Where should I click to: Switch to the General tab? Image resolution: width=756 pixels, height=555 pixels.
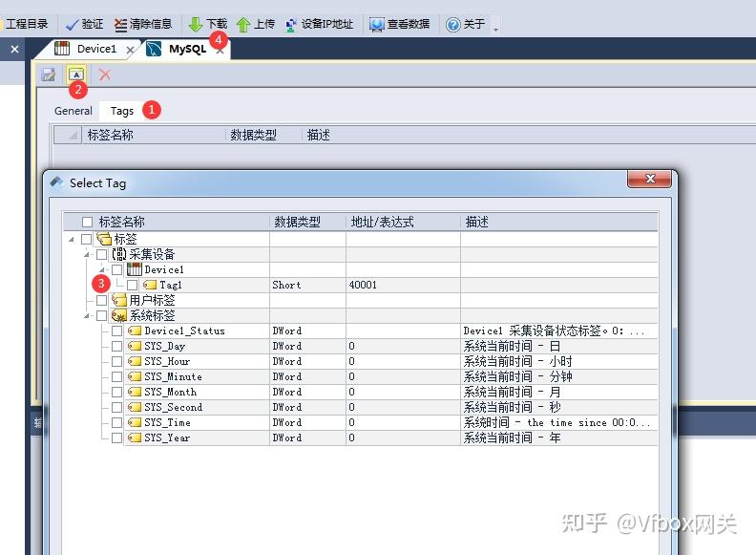(73, 111)
